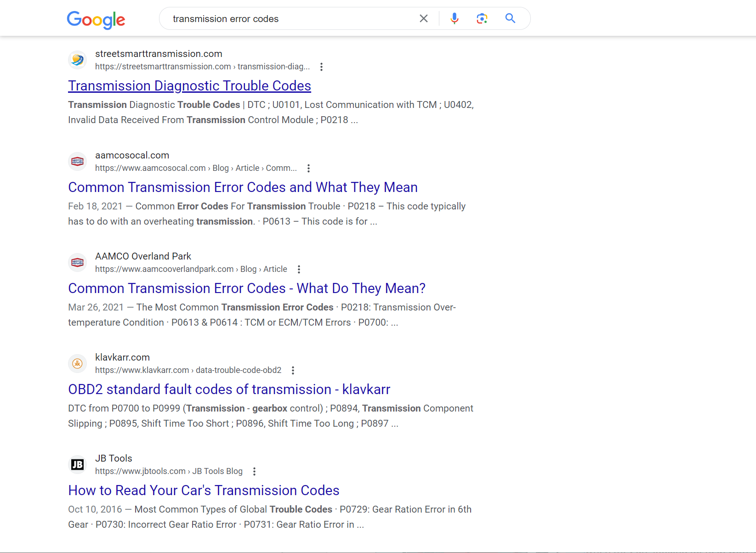The height and width of the screenshot is (553, 756).
Task: Click the klavkarr.com favicon
Action: (x=78, y=364)
